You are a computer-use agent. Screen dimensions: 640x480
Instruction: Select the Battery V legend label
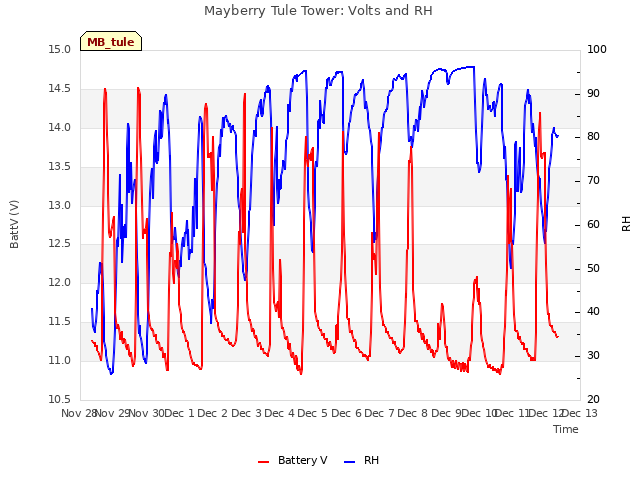click(302, 460)
